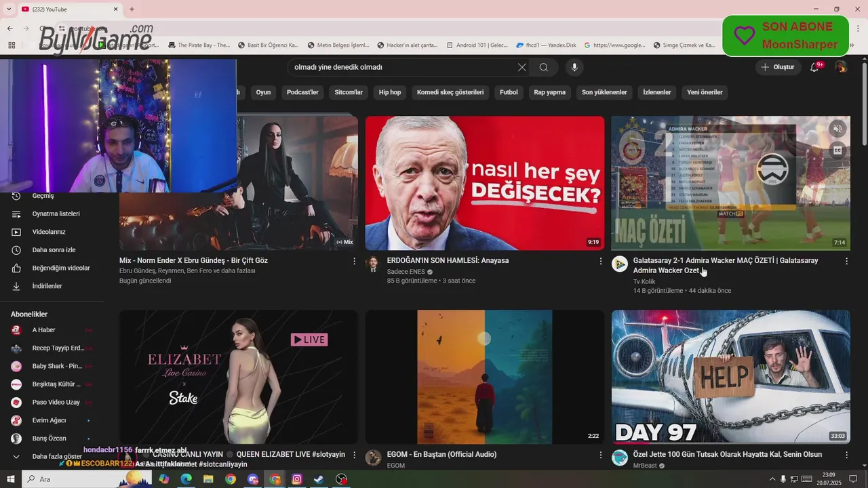
Task: Select the Son yüklenenler chip
Action: pos(604,92)
